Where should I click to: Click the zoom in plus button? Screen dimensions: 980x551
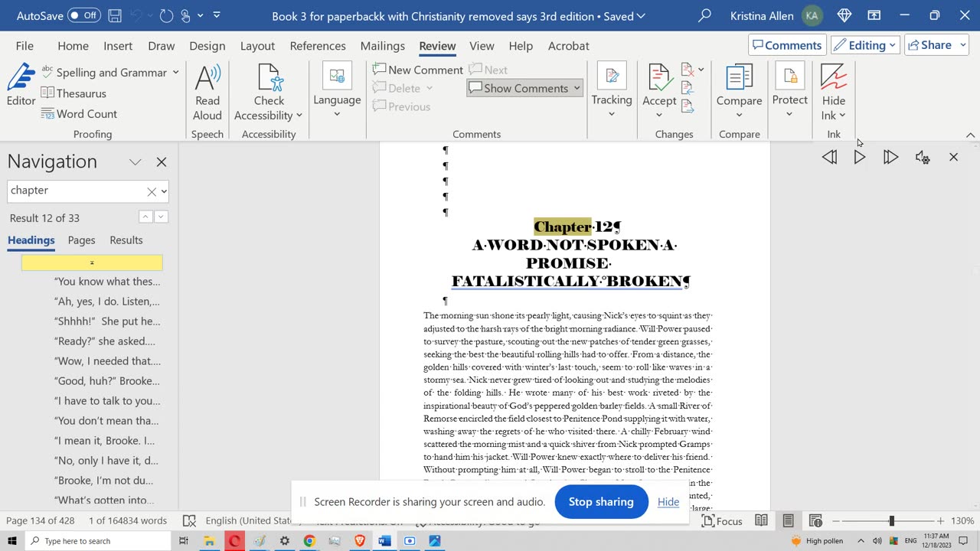[941, 521]
